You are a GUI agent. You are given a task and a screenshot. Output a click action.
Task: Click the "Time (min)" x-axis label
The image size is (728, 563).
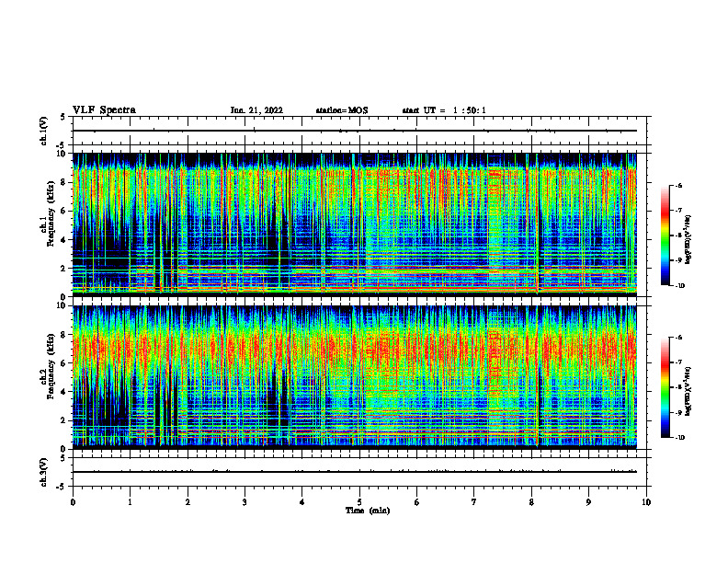click(368, 511)
